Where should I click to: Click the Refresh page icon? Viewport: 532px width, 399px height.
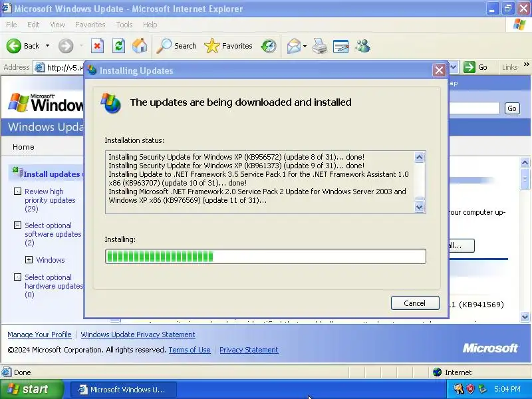click(118, 46)
